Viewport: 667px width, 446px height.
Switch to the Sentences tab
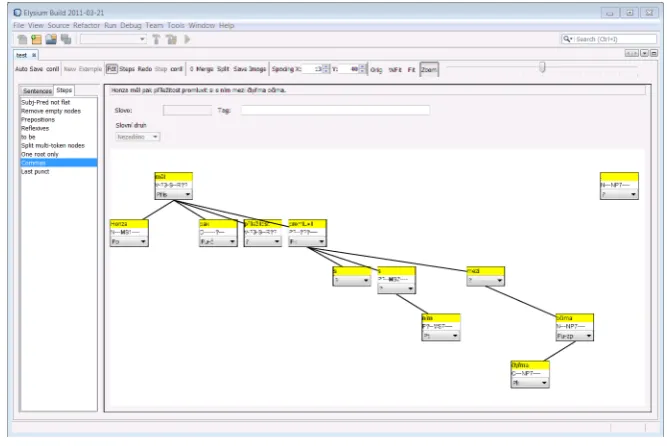coord(37,91)
